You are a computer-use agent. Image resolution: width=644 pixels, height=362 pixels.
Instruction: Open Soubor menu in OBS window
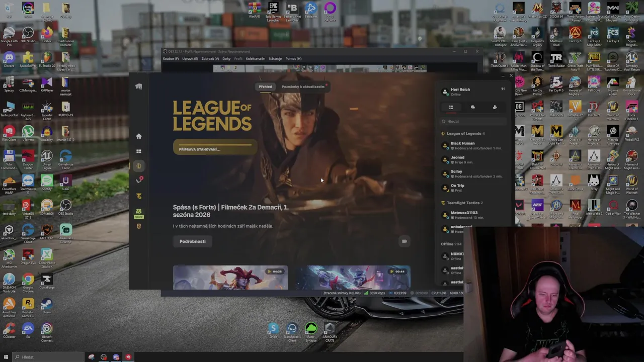[171, 59]
